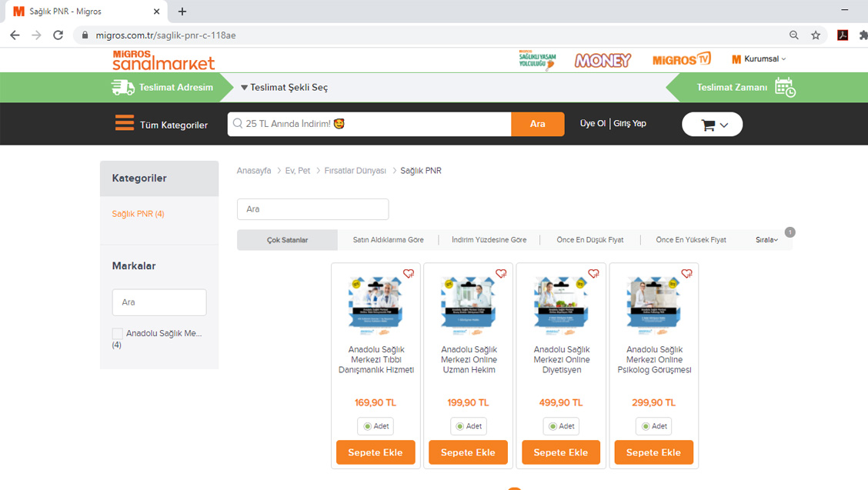Open the Tüm Kategoriler hamburger menu
868x490 pixels.
(125, 123)
